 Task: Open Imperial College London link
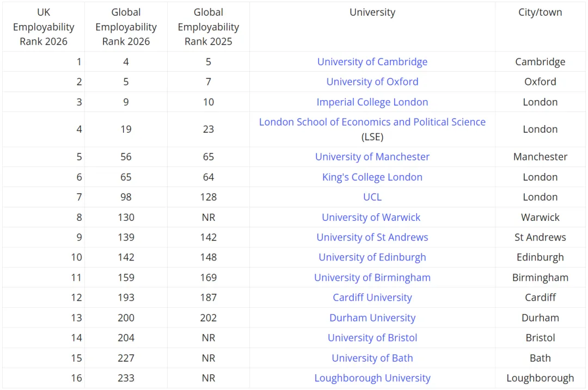click(x=372, y=102)
